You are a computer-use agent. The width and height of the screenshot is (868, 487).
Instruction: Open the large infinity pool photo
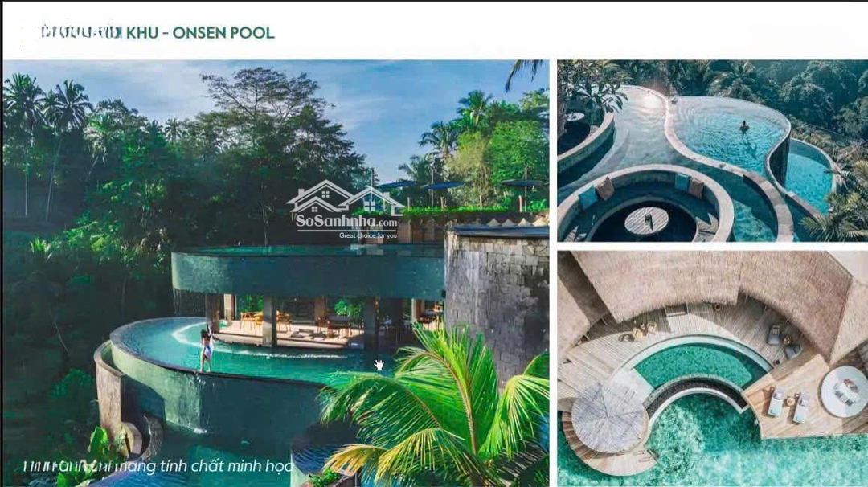pos(276,273)
